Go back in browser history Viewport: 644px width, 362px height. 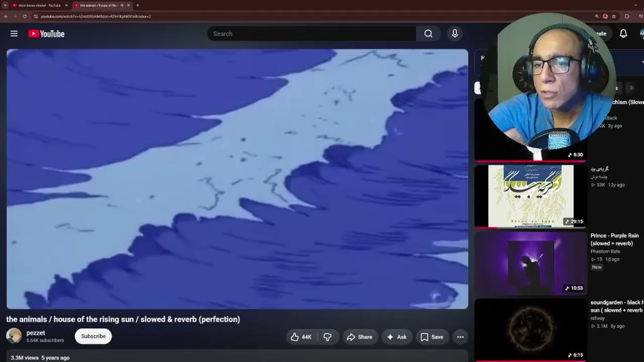pyautogui.click(x=6, y=16)
